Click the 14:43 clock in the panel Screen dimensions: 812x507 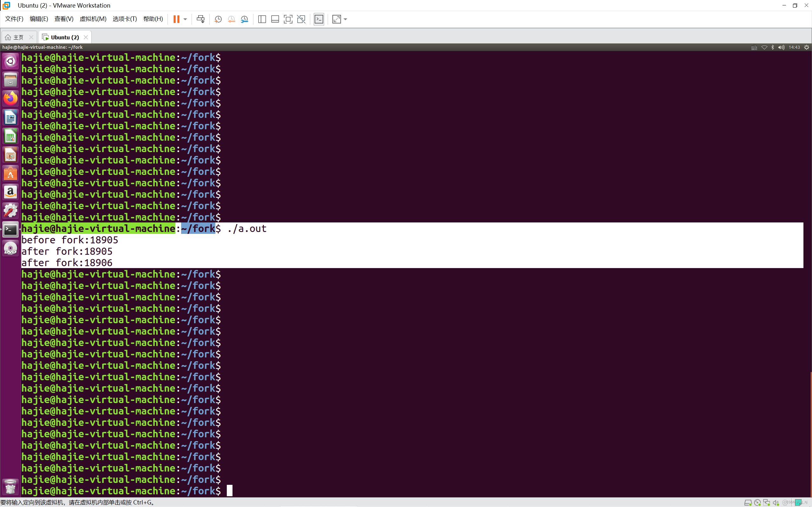tap(794, 47)
